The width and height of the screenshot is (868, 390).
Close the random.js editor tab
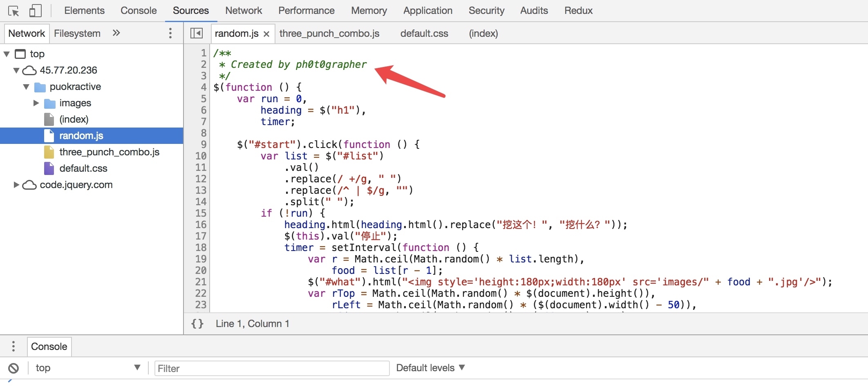[266, 34]
